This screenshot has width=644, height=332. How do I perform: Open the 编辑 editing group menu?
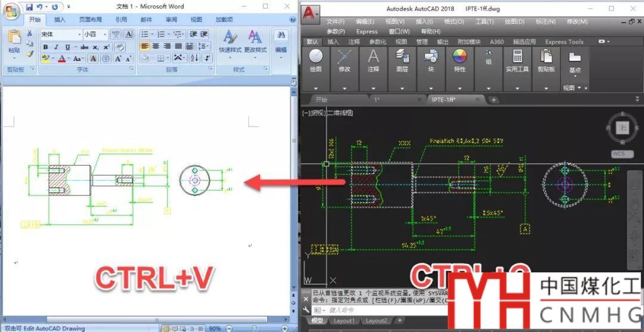pyautogui.click(x=281, y=43)
